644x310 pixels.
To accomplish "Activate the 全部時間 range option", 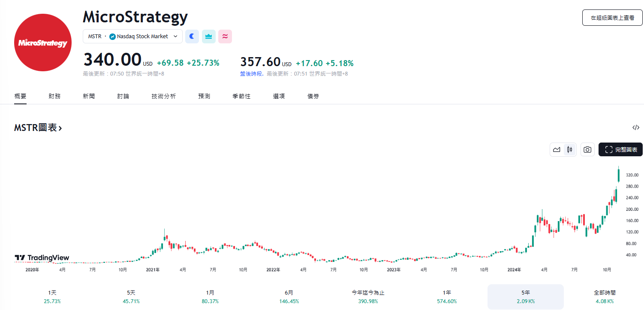I will [x=604, y=296].
